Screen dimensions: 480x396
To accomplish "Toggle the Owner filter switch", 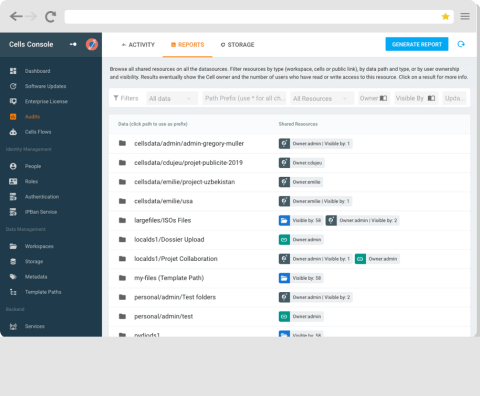I will (383, 98).
